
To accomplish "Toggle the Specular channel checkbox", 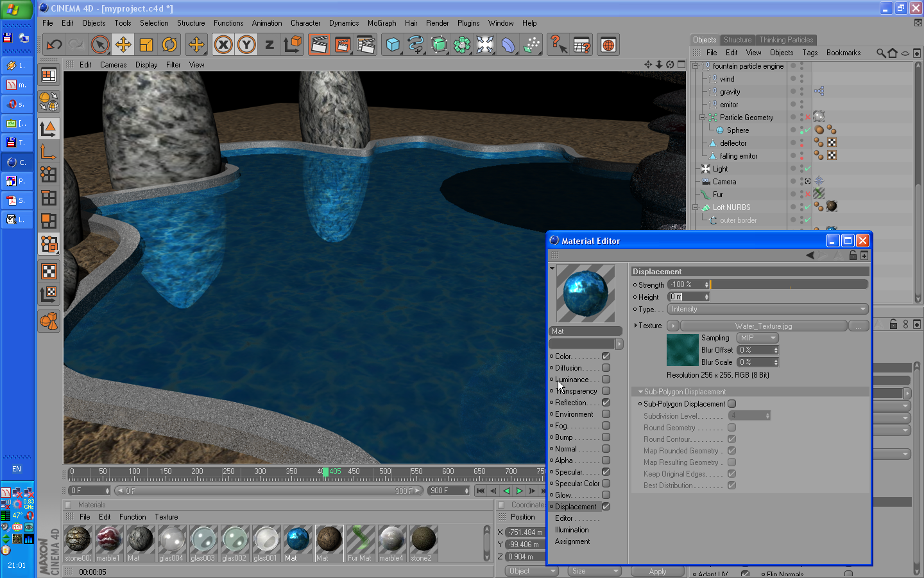I will 606,472.
